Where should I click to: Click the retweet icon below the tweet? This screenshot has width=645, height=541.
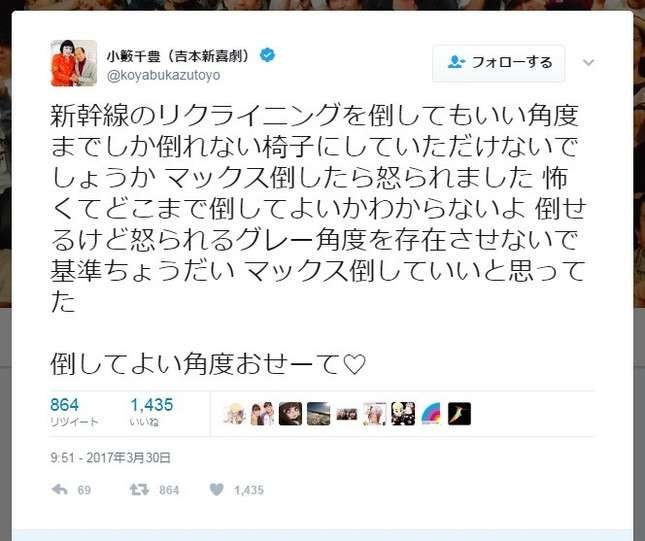point(139,490)
